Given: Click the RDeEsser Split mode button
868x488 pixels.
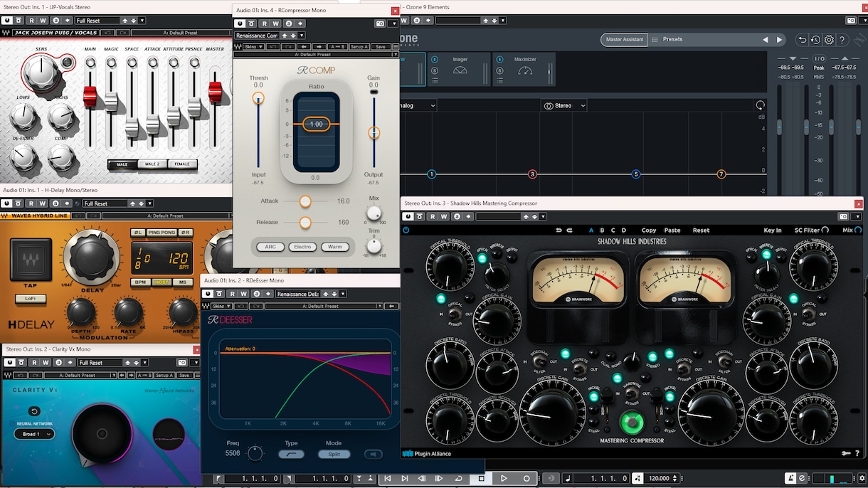Looking at the screenshot, I should 334,454.
